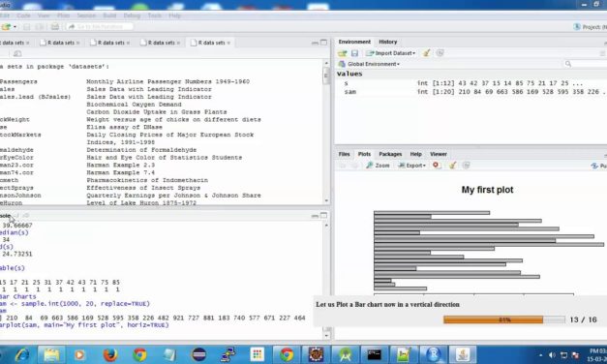Viewport: 607px width, 364px height.
Task: Click the console scroll down arrow
Action: (x=326, y=336)
